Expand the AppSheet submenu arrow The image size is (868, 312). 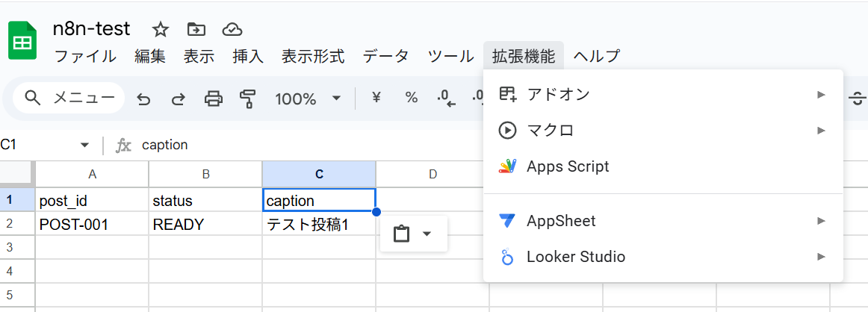(822, 221)
